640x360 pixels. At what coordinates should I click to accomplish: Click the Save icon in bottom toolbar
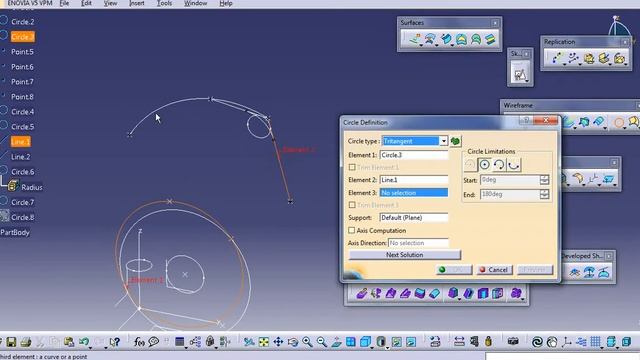click(11, 342)
